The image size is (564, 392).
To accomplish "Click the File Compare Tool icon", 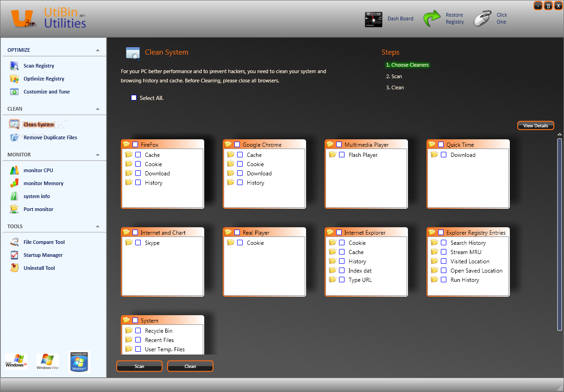I will 14,242.
